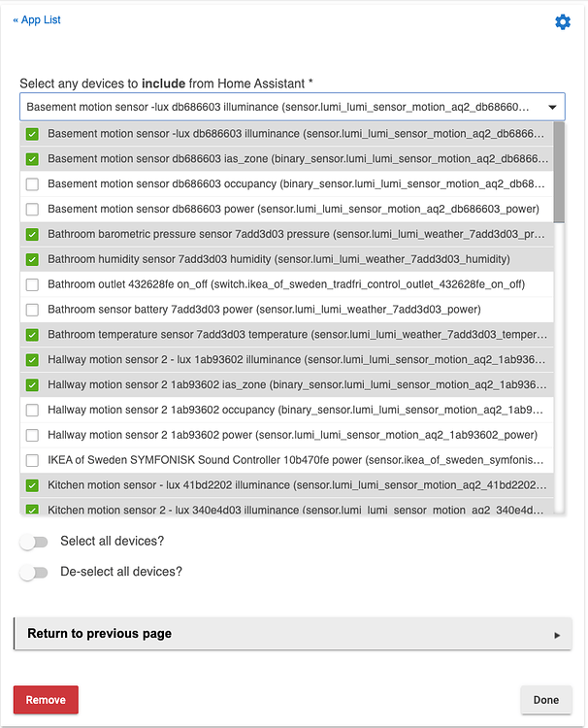Go back to App List

[x=37, y=19]
